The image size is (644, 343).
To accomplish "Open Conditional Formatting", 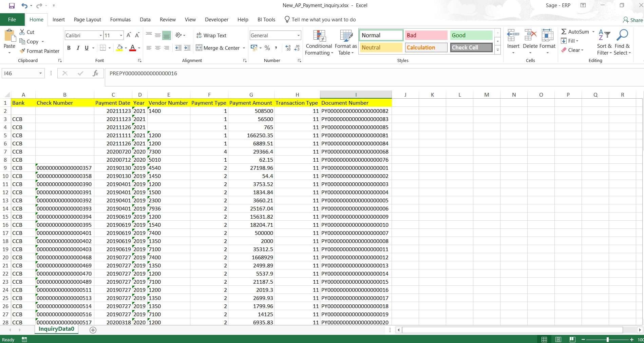I will [319, 43].
